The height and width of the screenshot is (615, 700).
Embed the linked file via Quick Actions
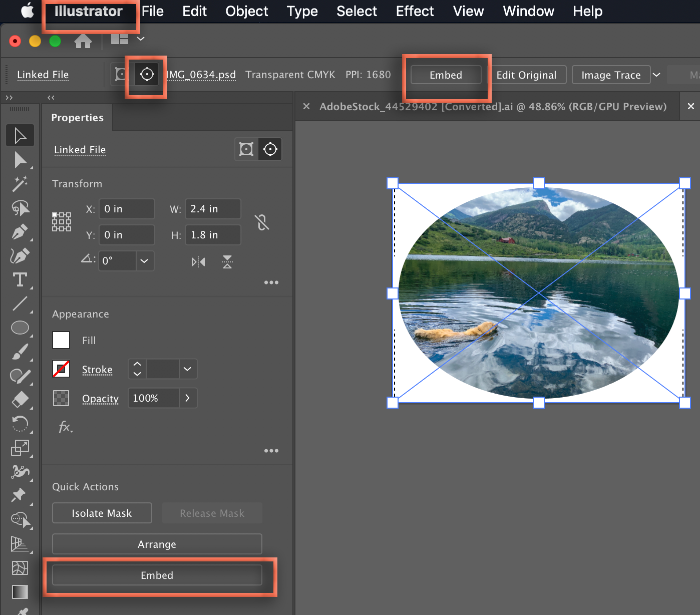click(157, 575)
